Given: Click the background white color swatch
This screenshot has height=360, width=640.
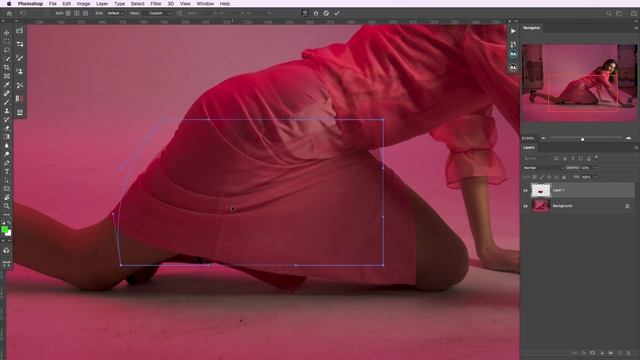Looking at the screenshot, I should pyautogui.click(x=9, y=233).
